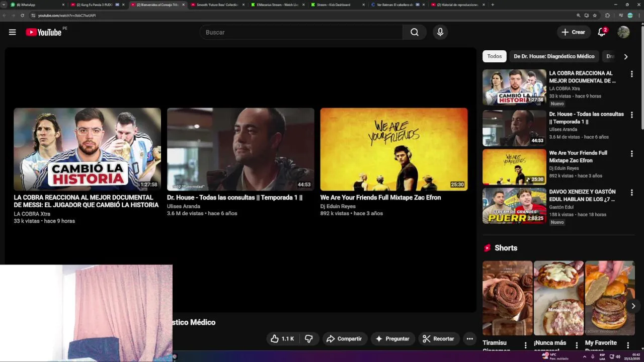This screenshot has height=362, width=644.
Task: Switch to the Kung Fu Panda 3 tab
Action: (x=98, y=5)
